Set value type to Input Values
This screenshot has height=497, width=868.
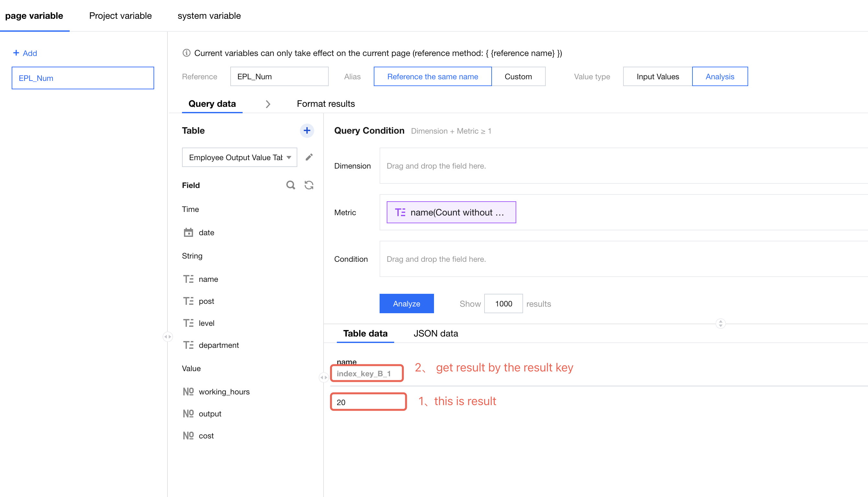657,76
